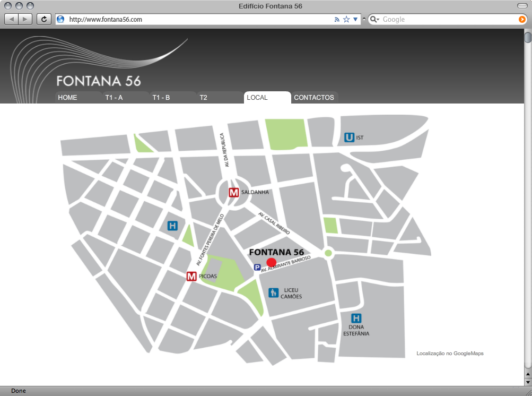This screenshot has height=396, width=532.
Task: Click the SALDANHA label on map
Action: [255, 192]
